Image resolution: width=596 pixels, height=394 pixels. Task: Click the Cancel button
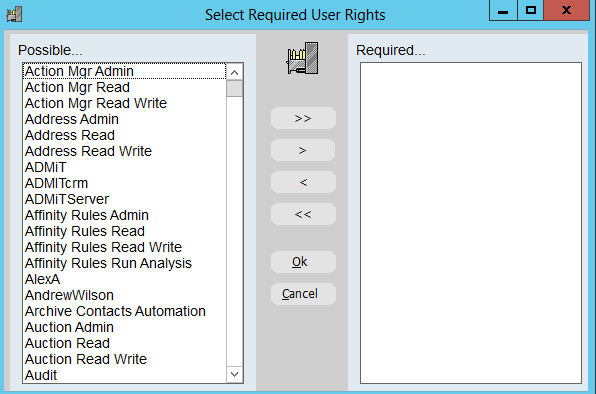303,294
